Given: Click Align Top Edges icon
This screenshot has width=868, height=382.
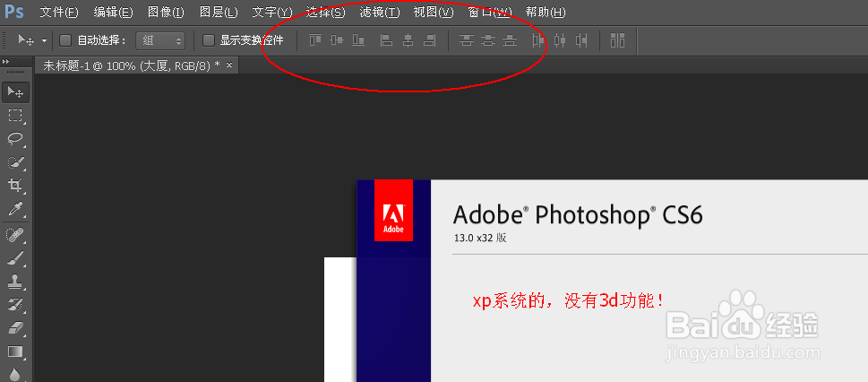Looking at the screenshot, I should pyautogui.click(x=315, y=40).
